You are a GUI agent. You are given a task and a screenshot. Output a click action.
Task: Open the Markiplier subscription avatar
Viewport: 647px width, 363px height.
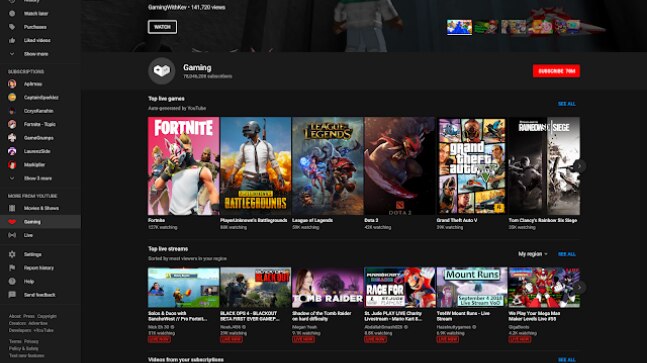[x=12, y=165]
